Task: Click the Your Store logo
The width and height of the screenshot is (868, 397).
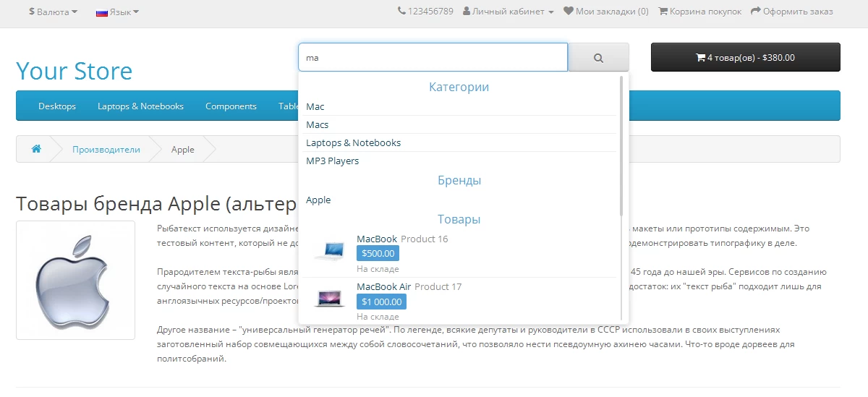Action: [75, 71]
